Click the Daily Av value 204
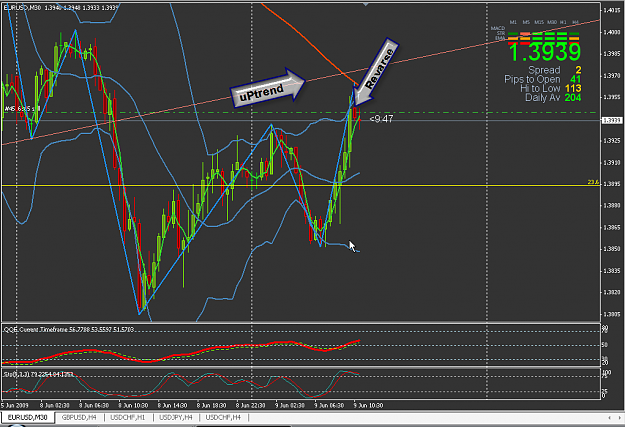Image resolution: width=625 pixels, height=427 pixels. (x=573, y=98)
